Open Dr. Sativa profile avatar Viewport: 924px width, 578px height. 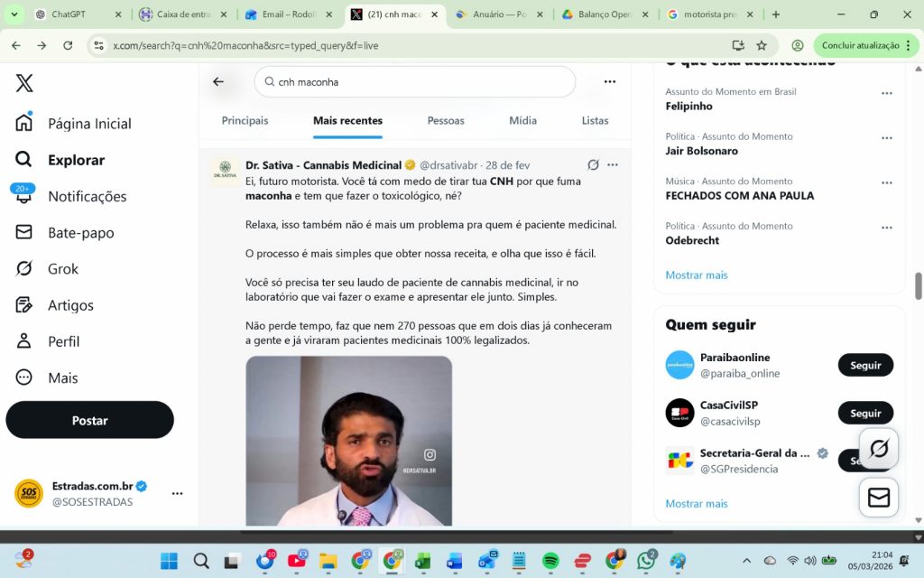pos(225,169)
